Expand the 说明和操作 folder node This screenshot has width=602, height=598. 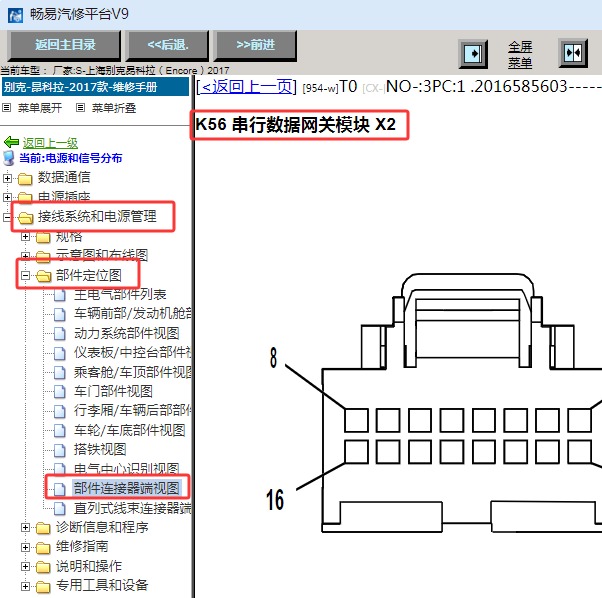point(25,567)
